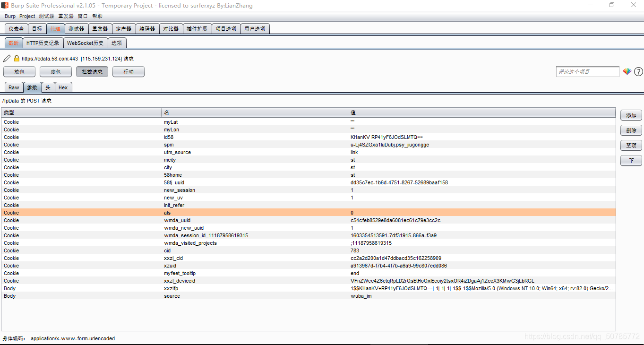Select the highlighted als cookie row
644x345 pixels.
click(x=309, y=213)
